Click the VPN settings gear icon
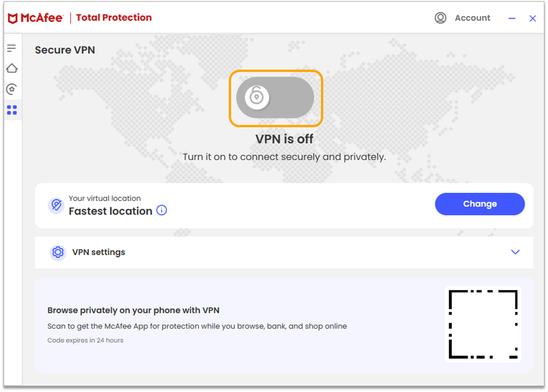Viewport: 548px width, 392px height. point(58,252)
